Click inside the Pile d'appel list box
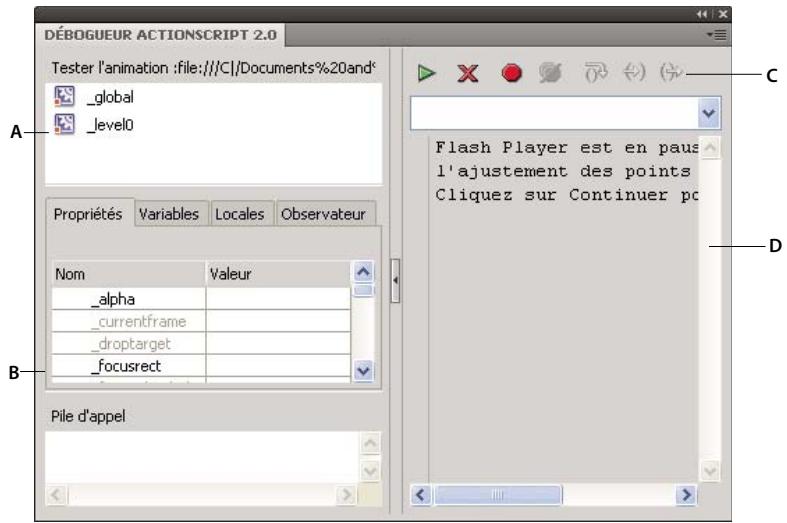The image size is (787, 523). [202, 458]
